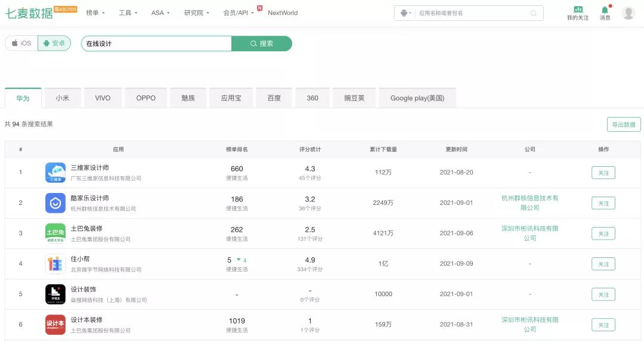Follow 三维家设计师 with 关注 button

coord(603,173)
